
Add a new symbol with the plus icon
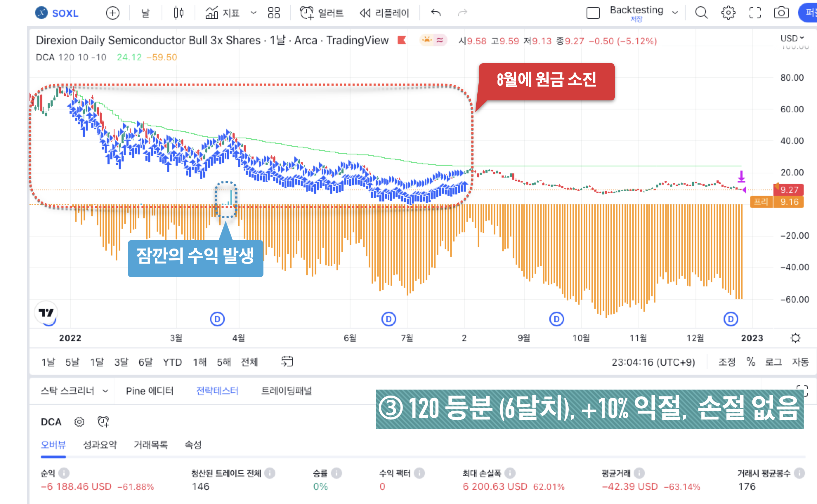click(112, 13)
